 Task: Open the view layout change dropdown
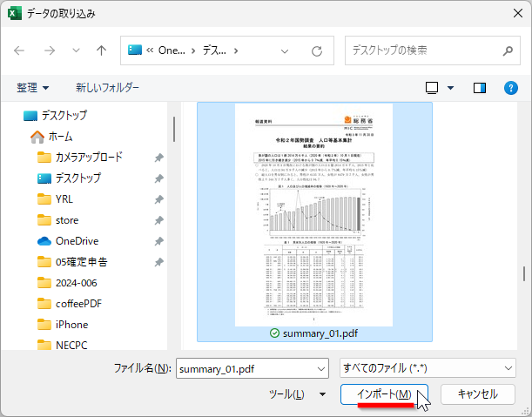pos(449,88)
